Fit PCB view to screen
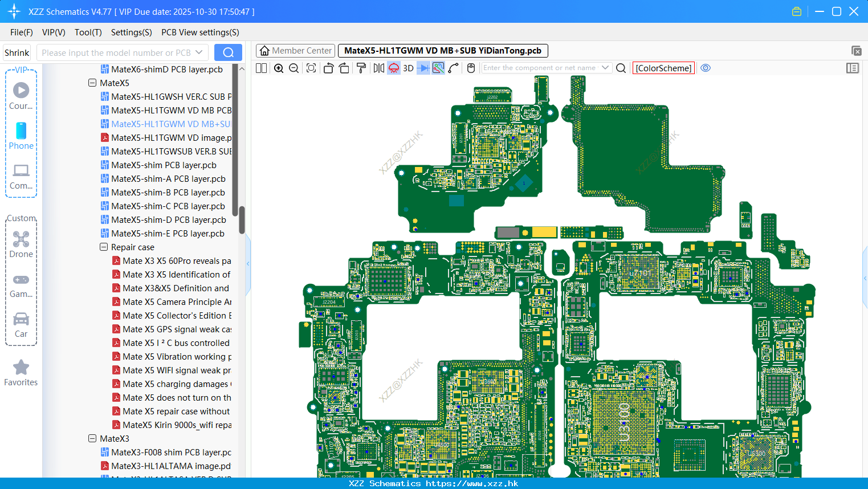This screenshot has height=489, width=868. click(x=311, y=68)
